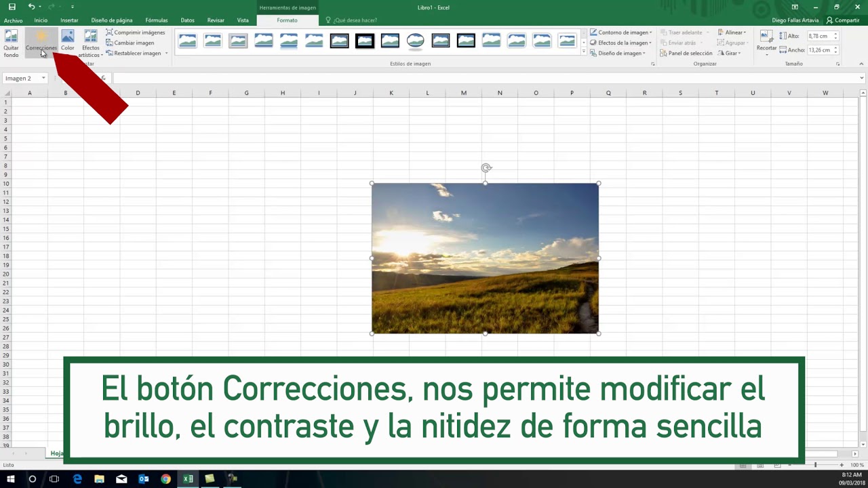This screenshot has height=488, width=868.
Task: Open Chrome from the taskbar
Action: click(165, 479)
